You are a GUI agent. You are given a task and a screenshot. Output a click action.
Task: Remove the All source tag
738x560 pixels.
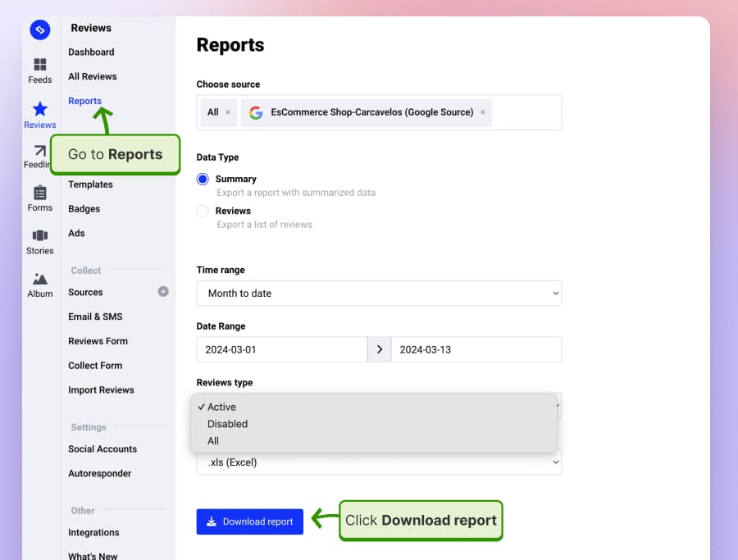[228, 112]
